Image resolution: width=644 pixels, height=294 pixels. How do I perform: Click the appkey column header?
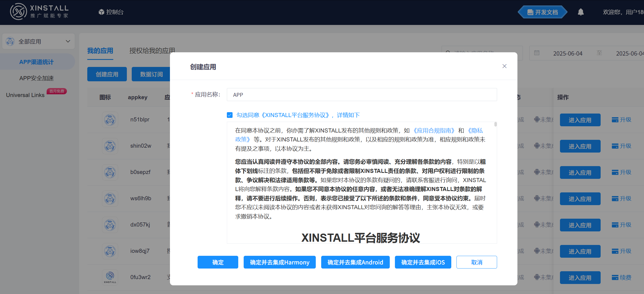[x=138, y=97]
